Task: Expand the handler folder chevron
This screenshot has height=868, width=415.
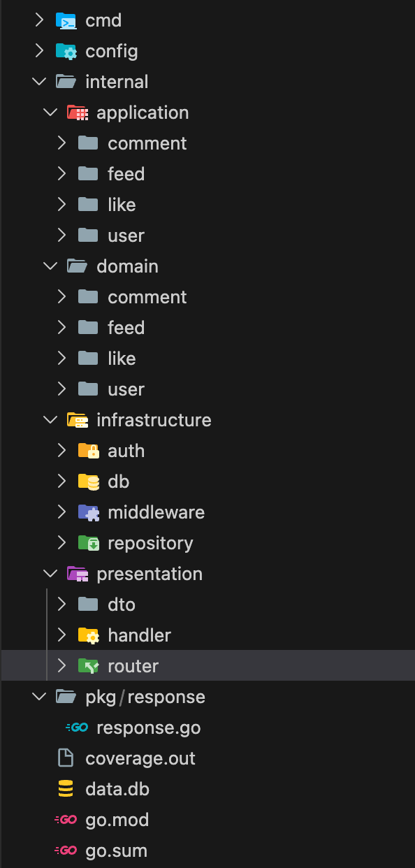Action: pos(62,635)
